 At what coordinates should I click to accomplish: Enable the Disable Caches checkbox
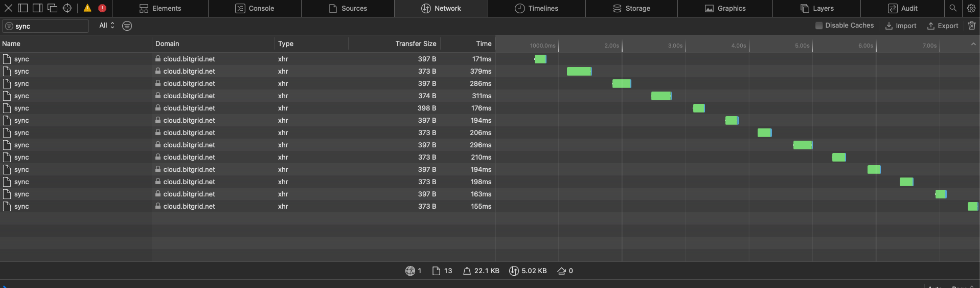819,26
